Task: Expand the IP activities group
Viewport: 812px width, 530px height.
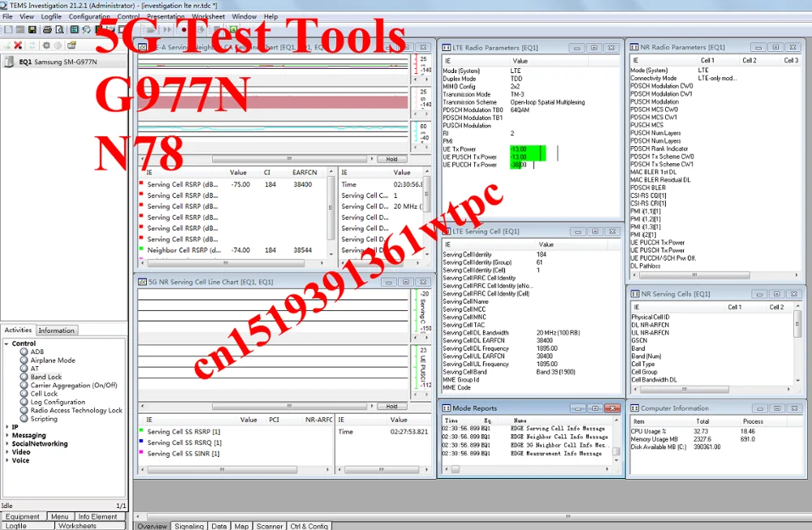Action: (6, 427)
